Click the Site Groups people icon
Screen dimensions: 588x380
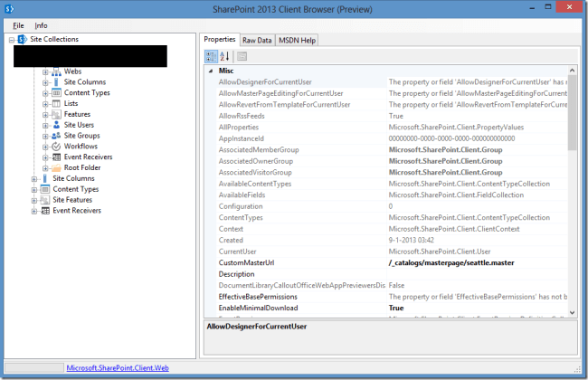(x=56, y=136)
